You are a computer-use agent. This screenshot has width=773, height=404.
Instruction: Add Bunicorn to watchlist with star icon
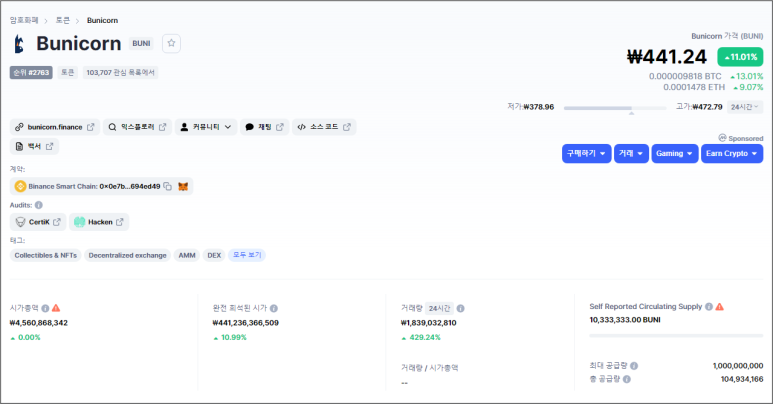point(171,43)
